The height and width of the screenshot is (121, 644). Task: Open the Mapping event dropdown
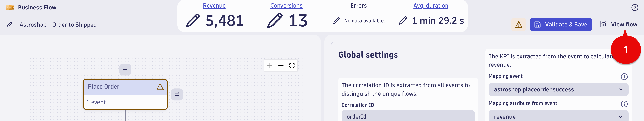click(558, 89)
